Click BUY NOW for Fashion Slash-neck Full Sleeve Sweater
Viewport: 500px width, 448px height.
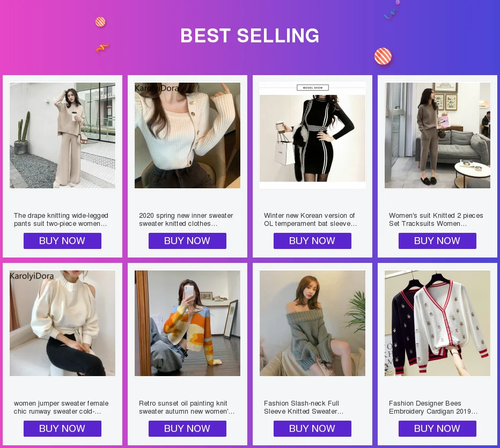pos(312,429)
